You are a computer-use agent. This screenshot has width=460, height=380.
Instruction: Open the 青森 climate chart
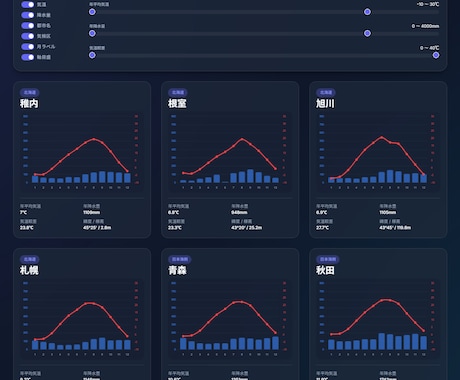(230, 319)
